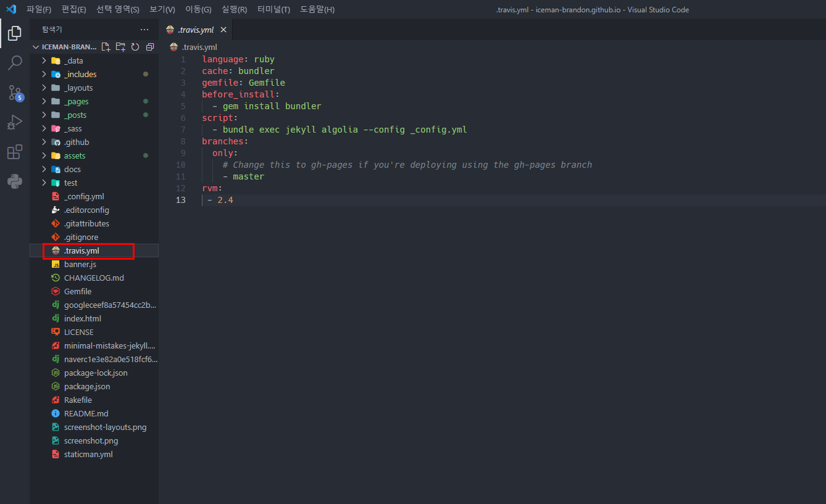
Task: Open the Extensions view
Action: [x=15, y=152]
